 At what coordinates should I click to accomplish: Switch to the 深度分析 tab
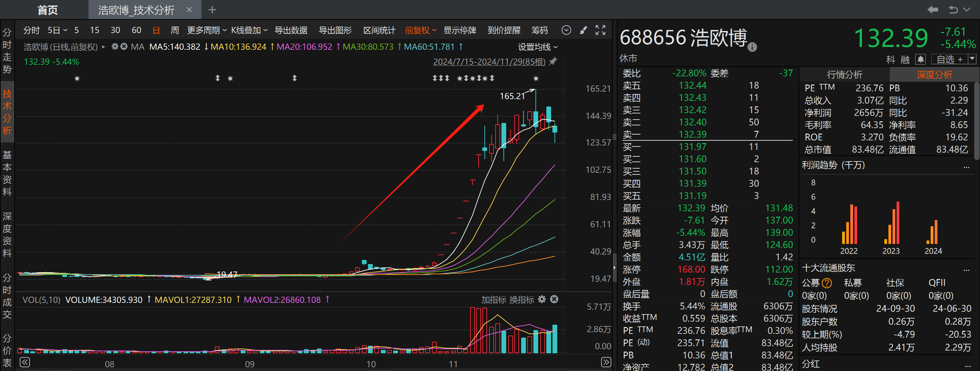(x=934, y=75)
